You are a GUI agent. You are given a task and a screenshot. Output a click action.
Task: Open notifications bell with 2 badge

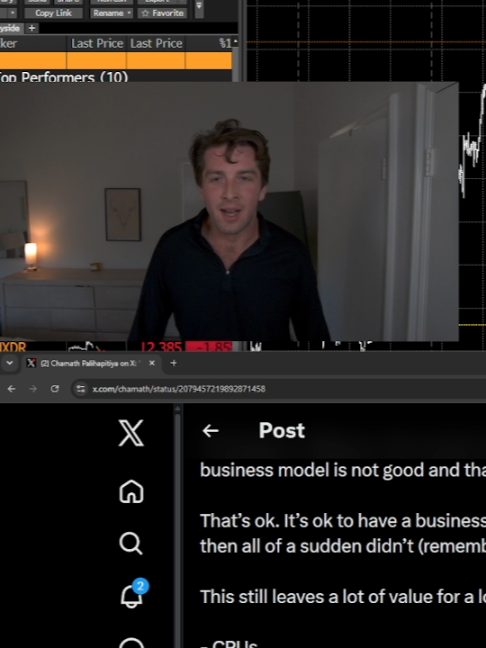coord(134,594)
